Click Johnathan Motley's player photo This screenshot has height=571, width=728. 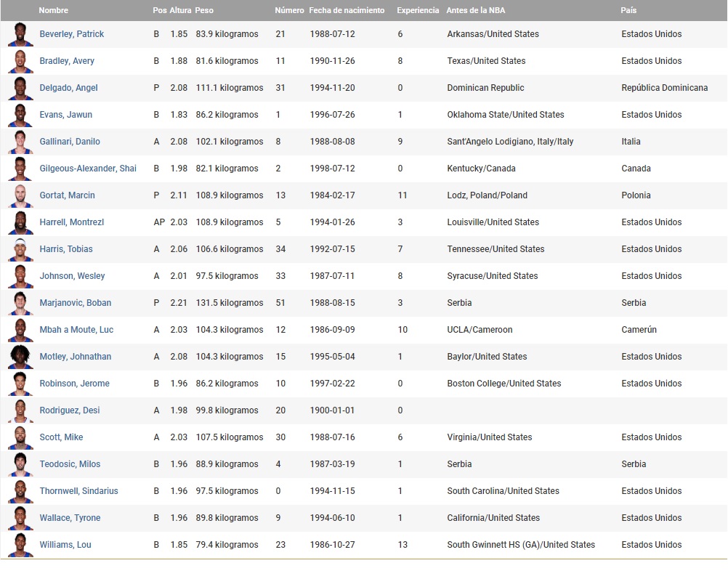tap(20, 357)
